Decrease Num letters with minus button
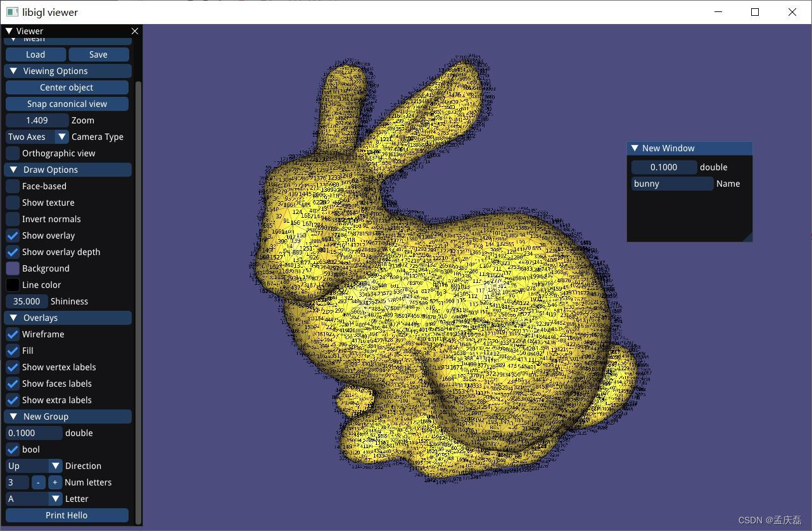The height and width of the screenshot is (531, 812). (x=39, y=482)
